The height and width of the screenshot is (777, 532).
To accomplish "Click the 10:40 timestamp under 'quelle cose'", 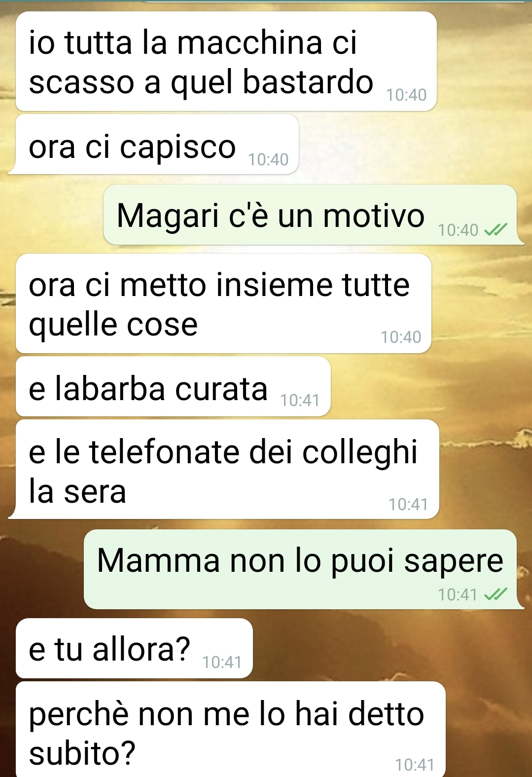I will click(x=401, y=337).
